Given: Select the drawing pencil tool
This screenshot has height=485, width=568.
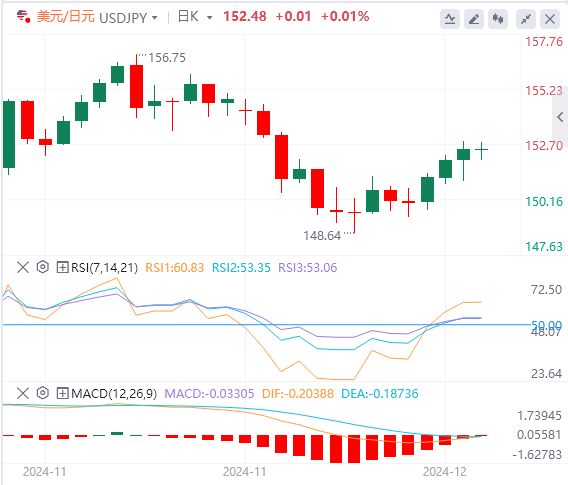Looking at the screenshot, I should pyautogui.click(x=474, y=19).
